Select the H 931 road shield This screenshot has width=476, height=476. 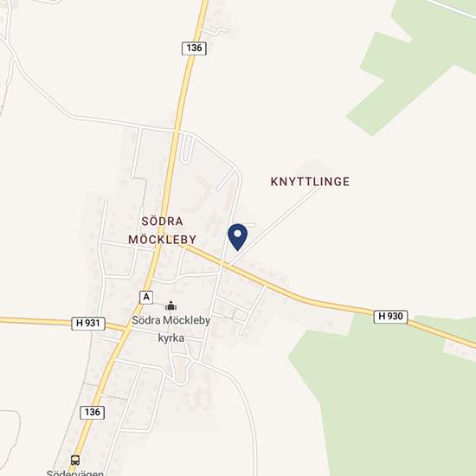pyautogui.click(x=88, y=324)
